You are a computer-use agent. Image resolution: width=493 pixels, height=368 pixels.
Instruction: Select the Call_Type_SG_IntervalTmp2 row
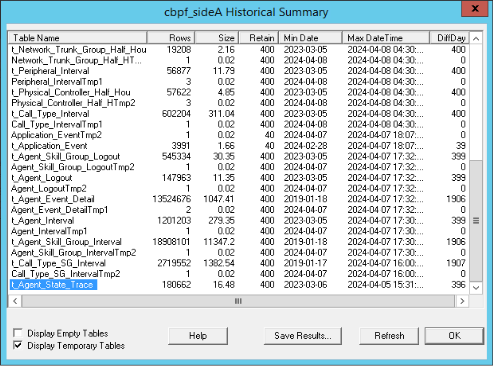[x=239, y=274]
